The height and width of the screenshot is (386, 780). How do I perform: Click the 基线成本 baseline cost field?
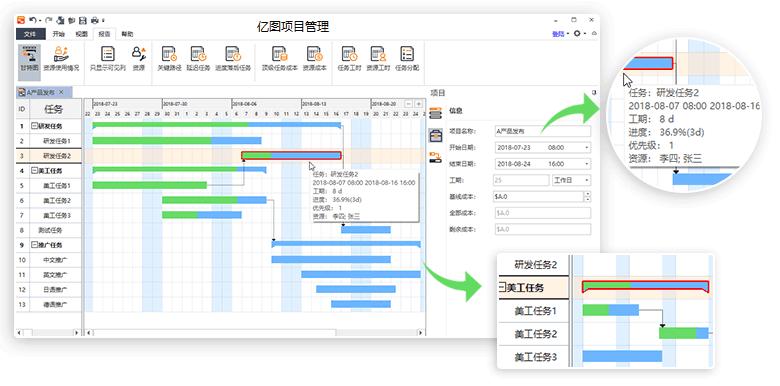539,196
